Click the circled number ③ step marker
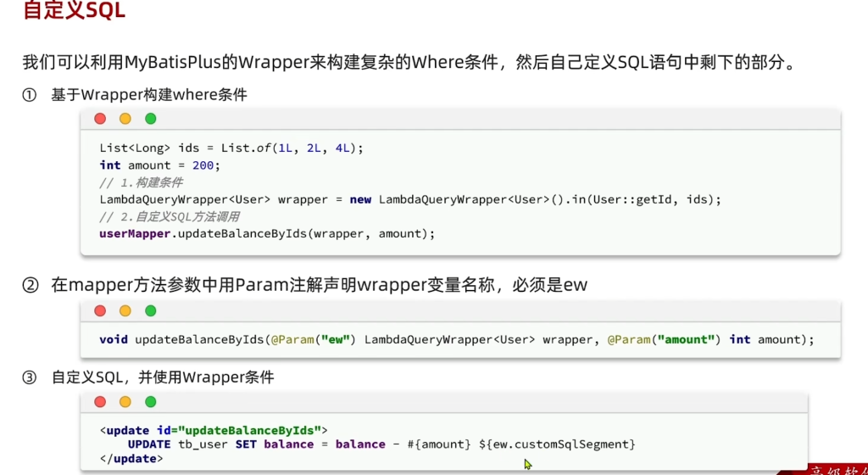Viewport: 868px width, 475px height. click(x=30, y=377)
